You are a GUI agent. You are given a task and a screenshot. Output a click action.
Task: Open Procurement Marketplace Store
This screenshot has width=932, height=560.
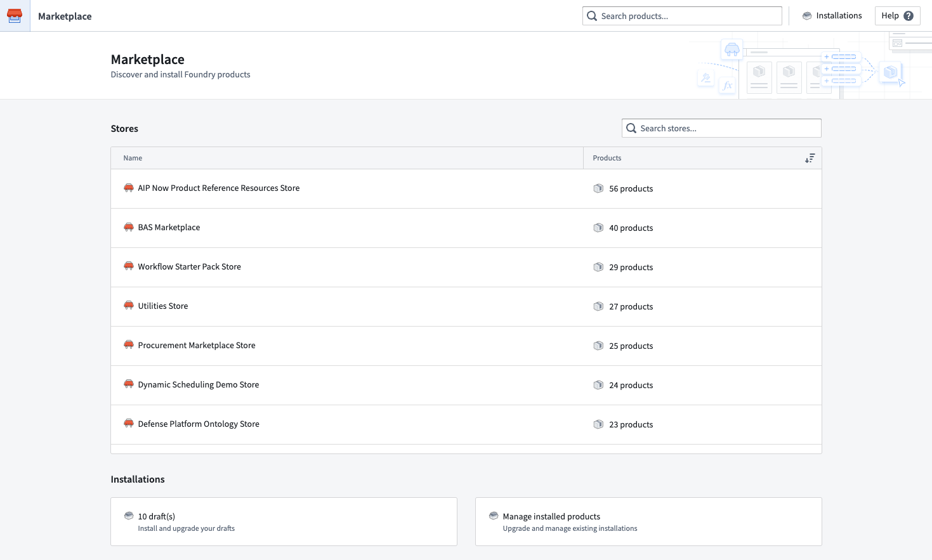pyautogui.click(x=466, y=346)
